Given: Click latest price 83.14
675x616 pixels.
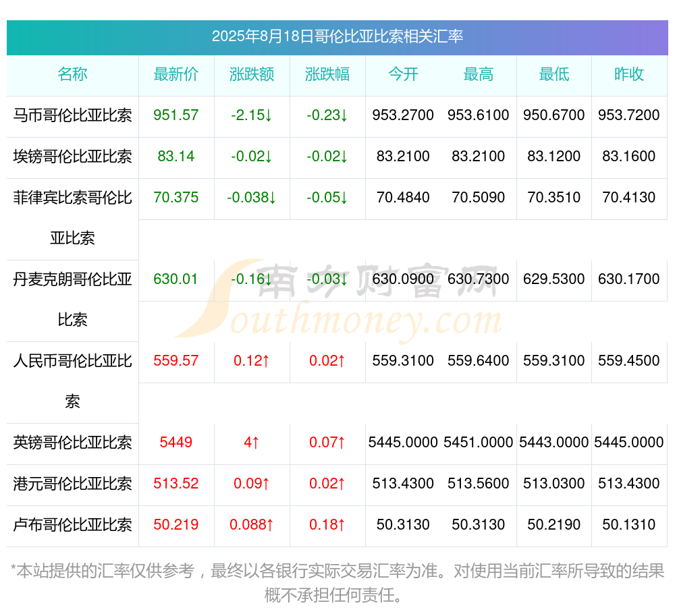Looking at the screenshot, I should pyautogui.click(x=176, y=156).
